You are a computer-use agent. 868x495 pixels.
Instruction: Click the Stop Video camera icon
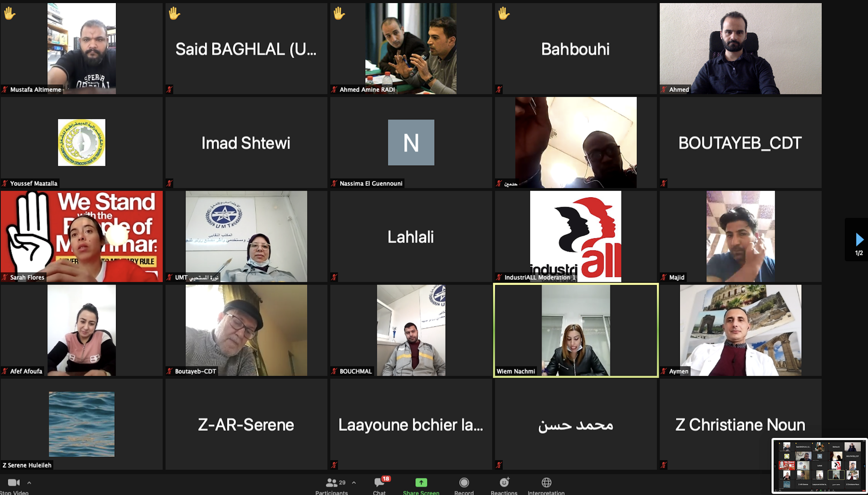pyautogui.click(x=14, y=482)
